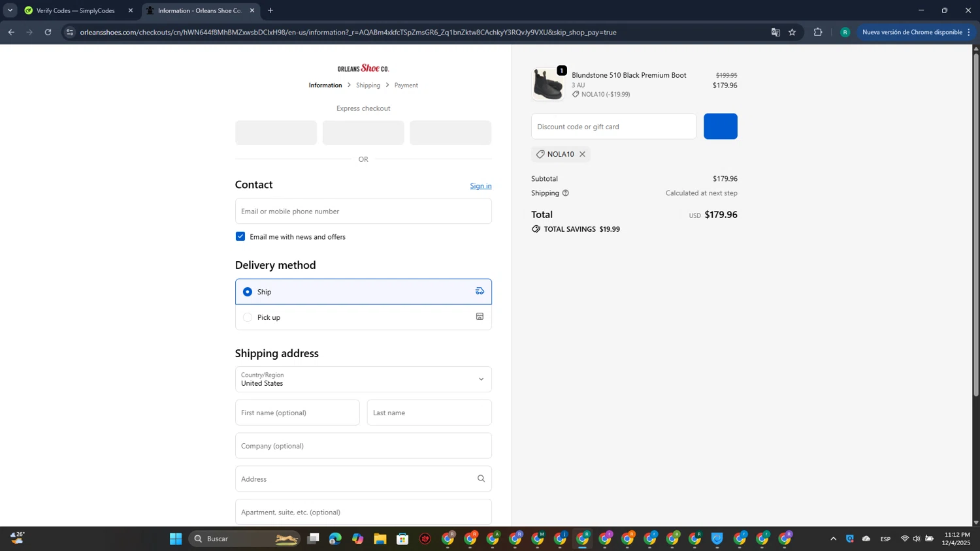
Task: Click the address search magnifier icon
Action: click(x=481, y=479)
